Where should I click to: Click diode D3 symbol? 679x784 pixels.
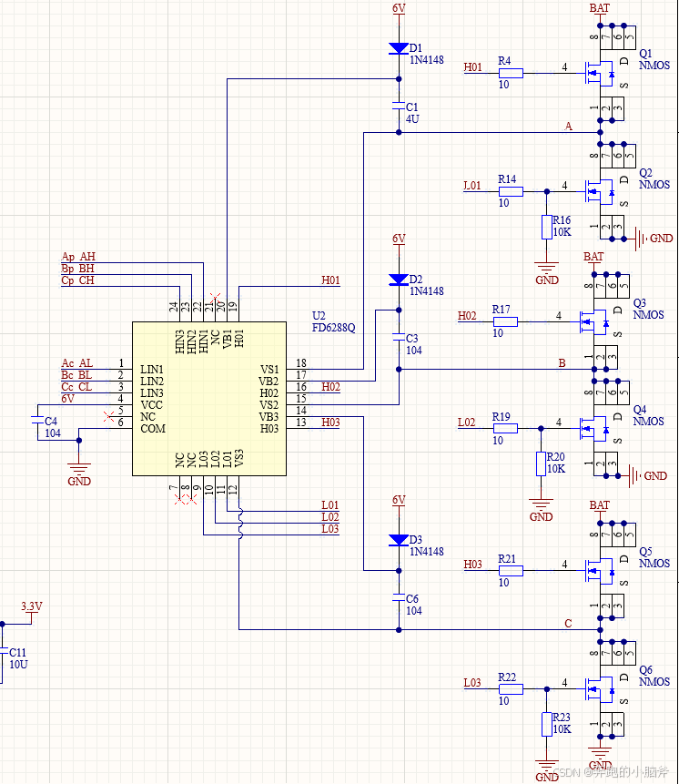tap(399, 540)
